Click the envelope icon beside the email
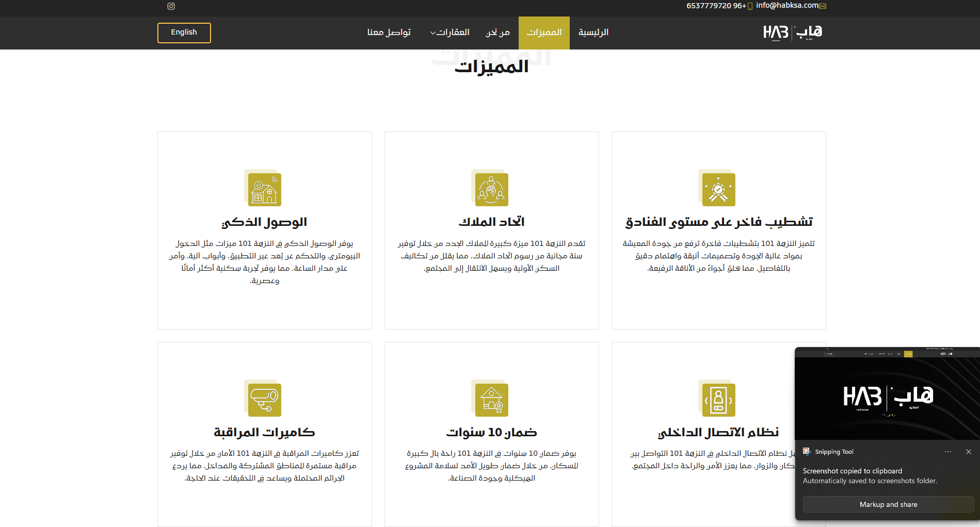Image resolution: width=980 pixels, height=527 pixels. tap(823, 6)
